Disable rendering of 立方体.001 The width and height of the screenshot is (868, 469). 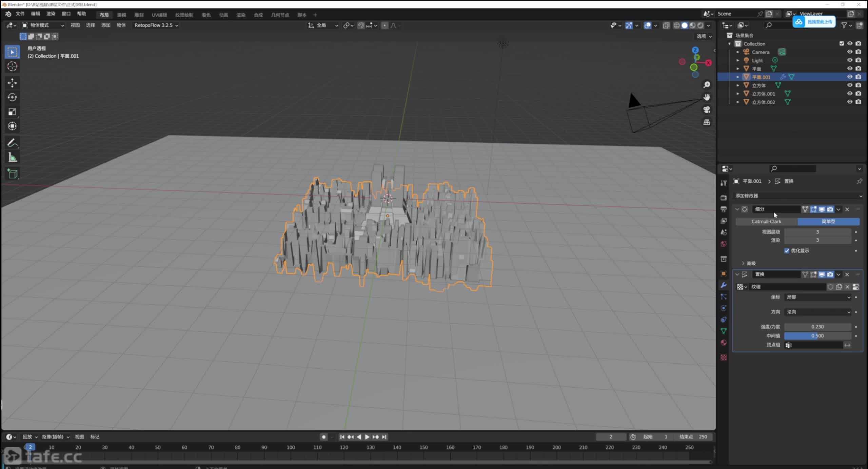coord(858,94)
